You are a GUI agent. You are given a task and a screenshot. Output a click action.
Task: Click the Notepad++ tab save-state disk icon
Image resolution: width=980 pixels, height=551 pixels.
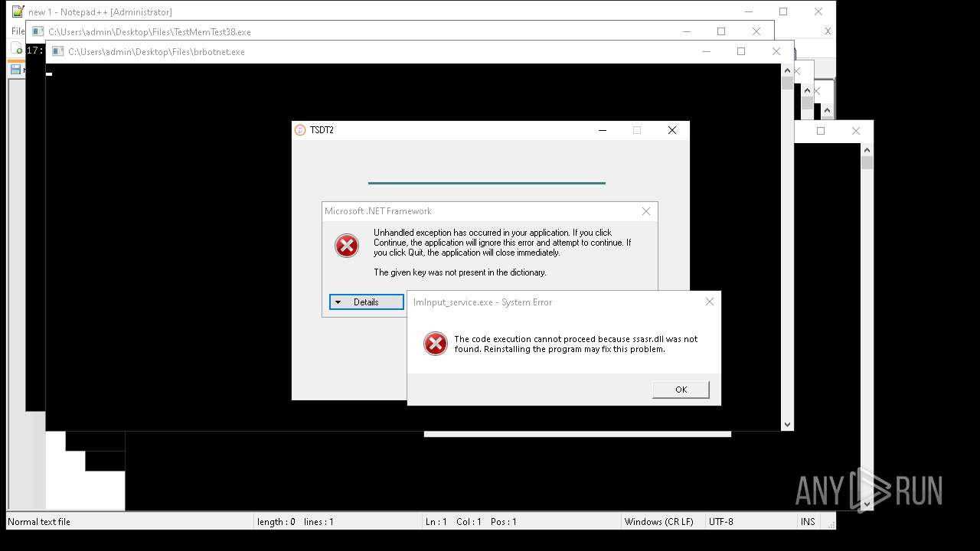pyautogui.click(x=15, y=70)
